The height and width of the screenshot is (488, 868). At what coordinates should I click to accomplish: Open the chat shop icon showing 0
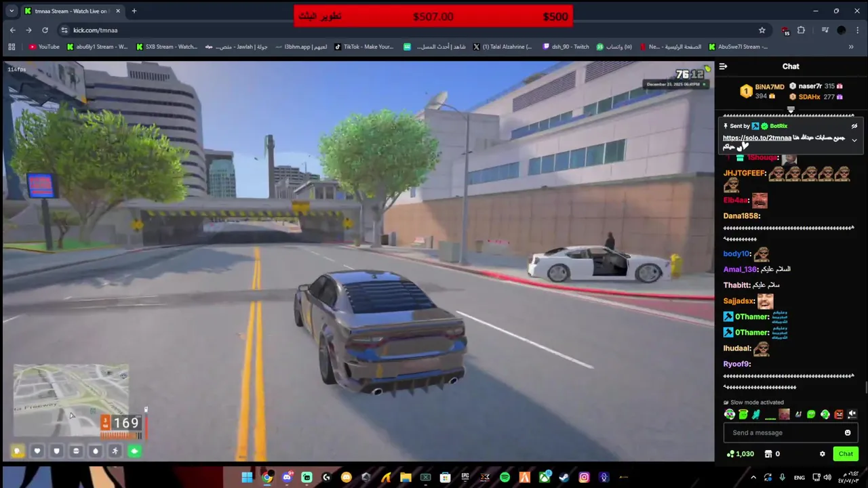click(772, 454)
